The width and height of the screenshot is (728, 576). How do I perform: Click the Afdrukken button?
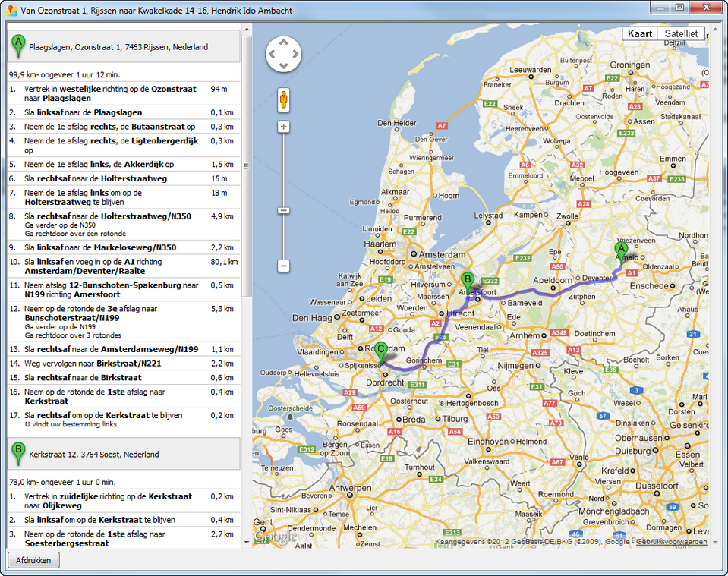tap(33, 560)
